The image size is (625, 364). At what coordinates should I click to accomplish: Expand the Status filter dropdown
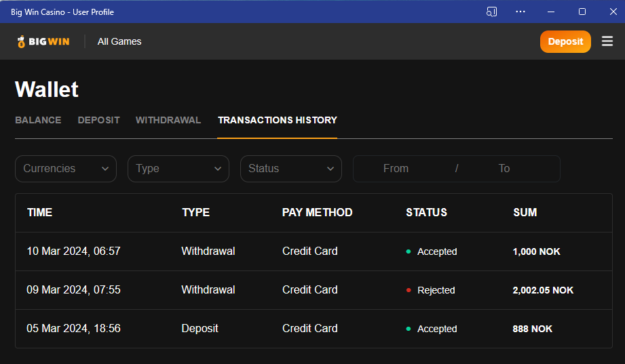[x=291, y=169]
